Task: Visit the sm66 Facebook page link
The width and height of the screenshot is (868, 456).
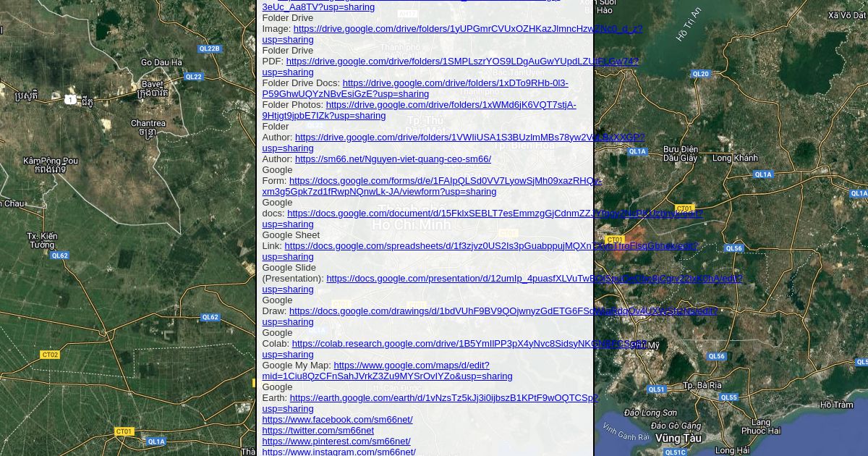Action: (x=337, y=420)
